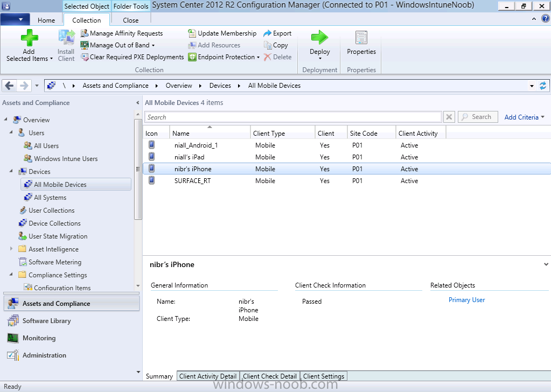Collapse the Devices tree node
This screenshot has height=392, width=551.
11,171
